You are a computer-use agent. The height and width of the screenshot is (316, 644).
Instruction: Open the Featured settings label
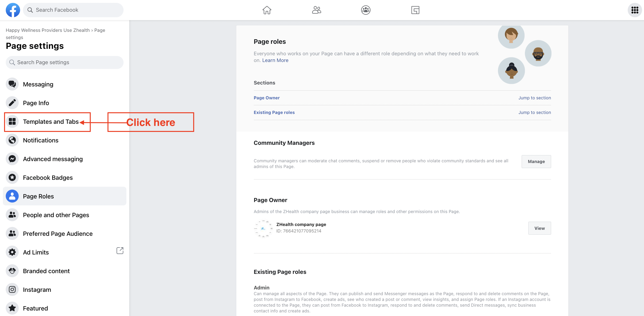click(35, 308)
